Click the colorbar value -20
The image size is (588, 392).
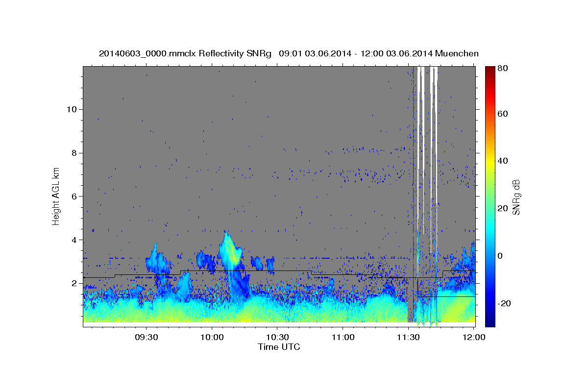(505, 303)
